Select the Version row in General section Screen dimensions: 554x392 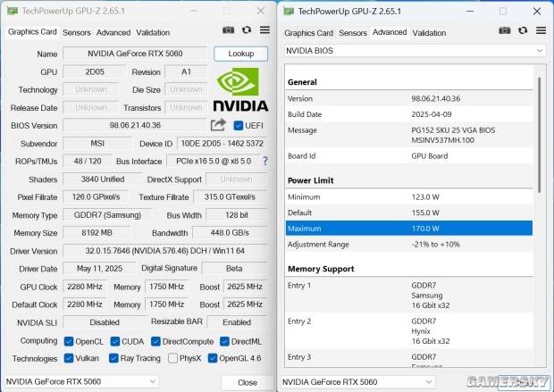(409, 98)
